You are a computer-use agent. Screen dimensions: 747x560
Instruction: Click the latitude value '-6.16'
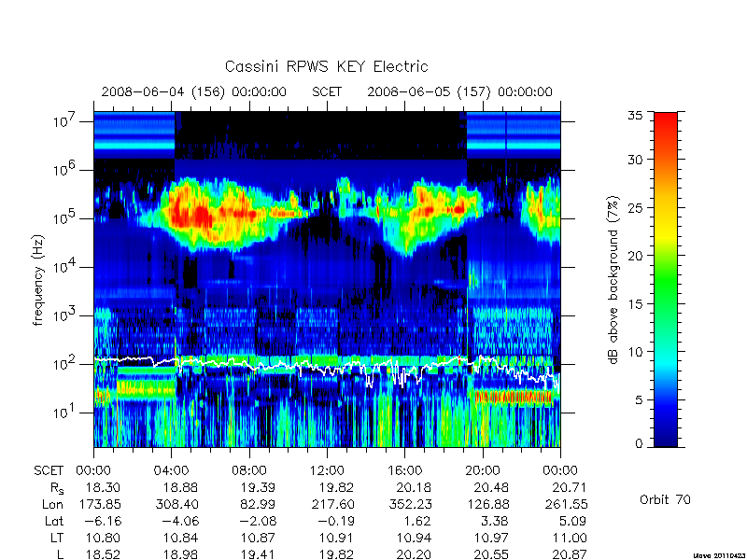coord(103,521)
